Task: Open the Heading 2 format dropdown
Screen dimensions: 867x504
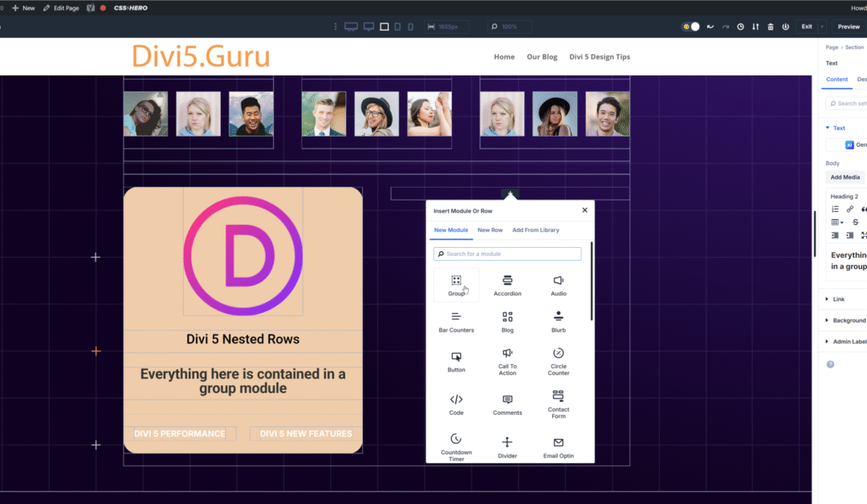Action: (845, 196)
